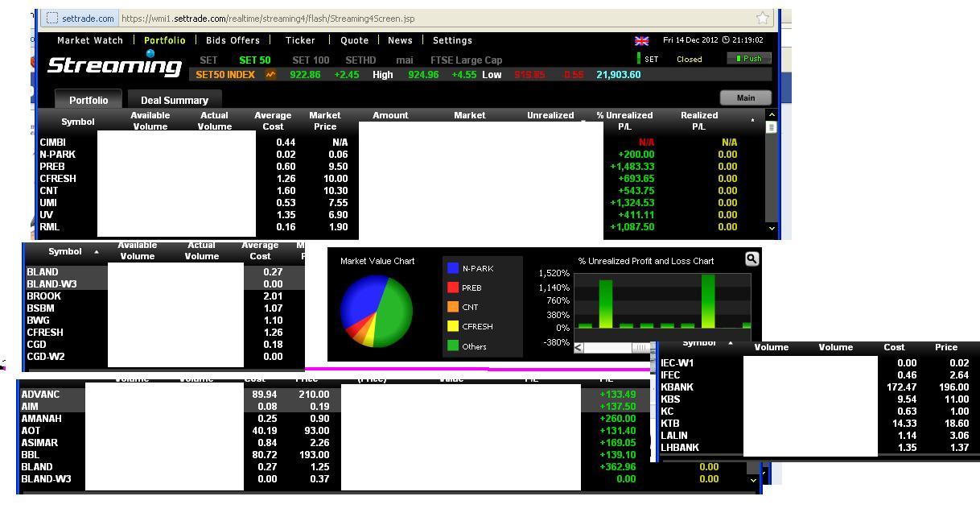Select the LHBANK row

pos(819,447)
